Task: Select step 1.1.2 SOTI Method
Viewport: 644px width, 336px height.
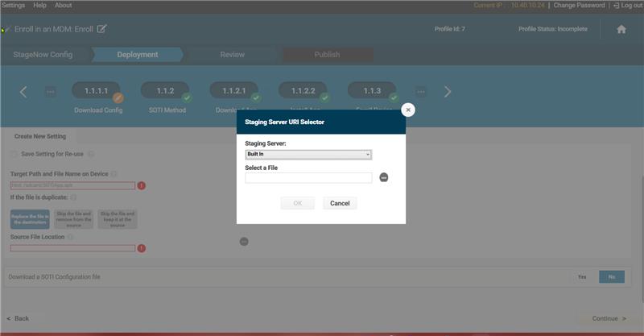Action: tap(166, 92)
